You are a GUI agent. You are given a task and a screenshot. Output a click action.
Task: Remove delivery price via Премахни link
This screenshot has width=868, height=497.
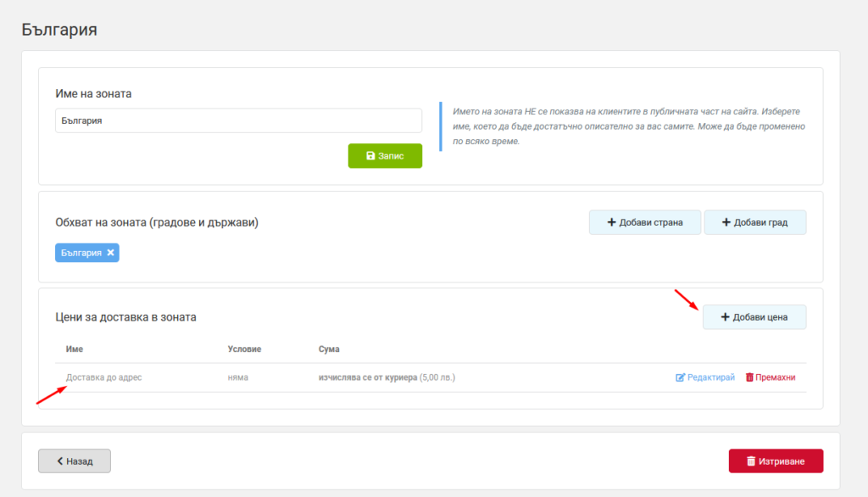[x=771, y=377]
